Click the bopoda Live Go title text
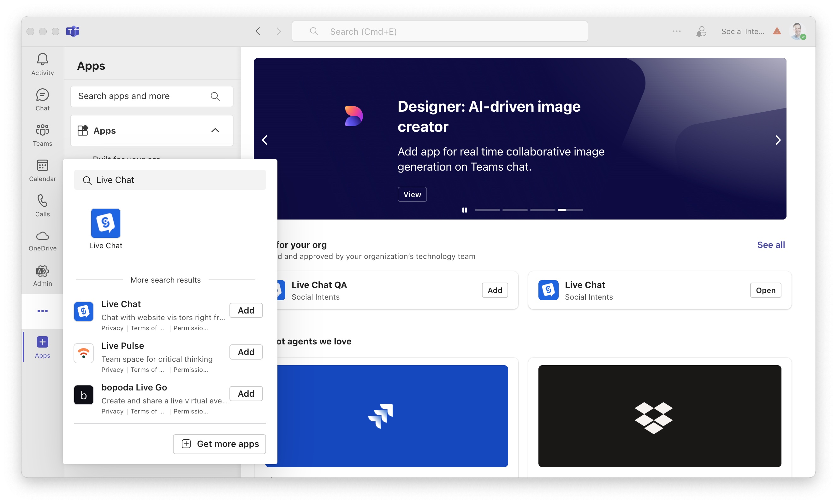 134,387
